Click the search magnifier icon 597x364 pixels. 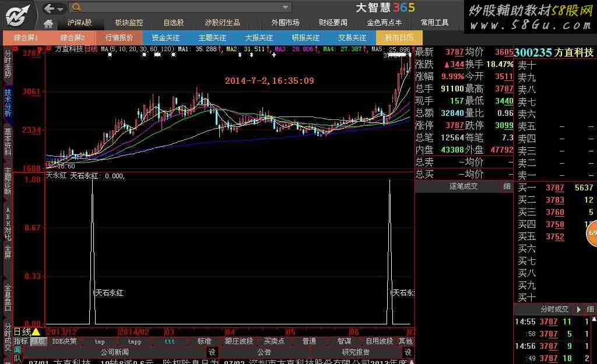click(76, 7)
